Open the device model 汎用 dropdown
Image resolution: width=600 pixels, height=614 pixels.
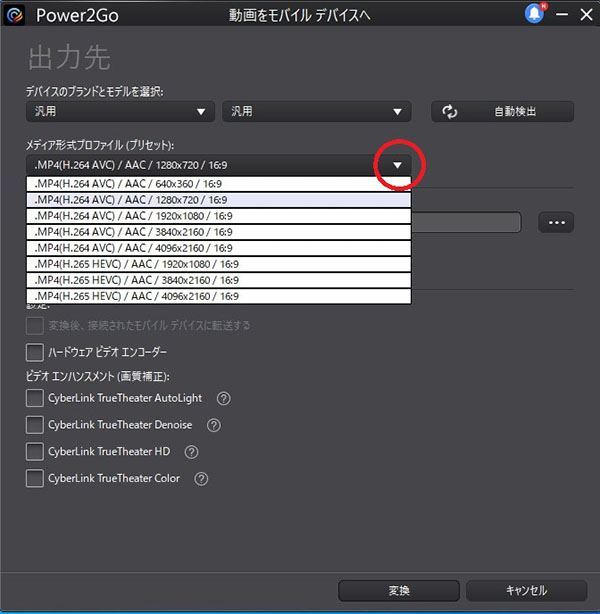coord(317,112)
